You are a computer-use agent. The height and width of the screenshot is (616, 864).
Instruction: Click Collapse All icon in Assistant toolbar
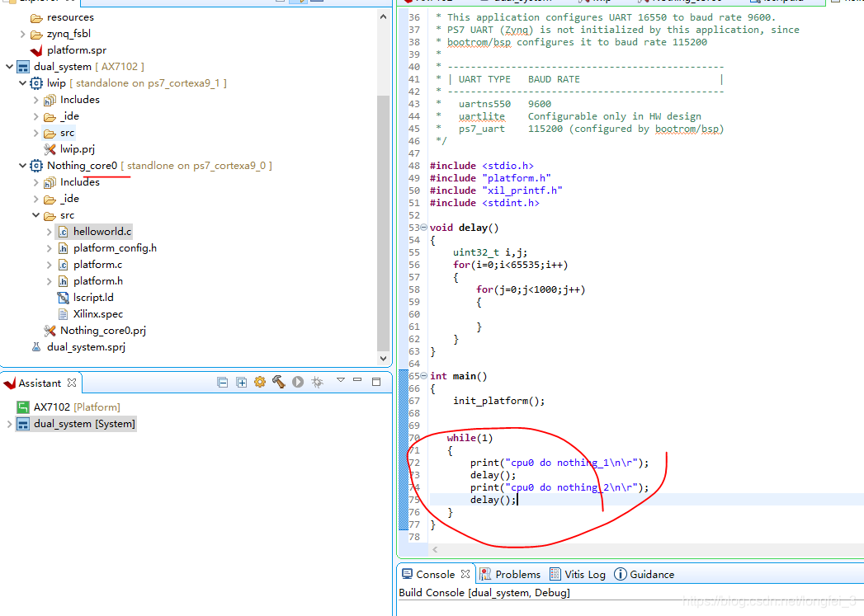tap(223, 383)
